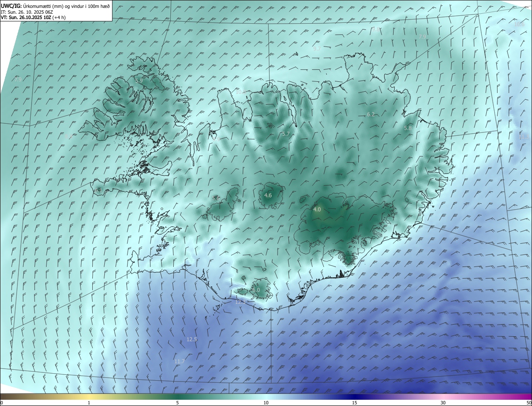This screenshot has height=406, width=532.
Task: Click the 4.0 value label
Action: [317, 210]
